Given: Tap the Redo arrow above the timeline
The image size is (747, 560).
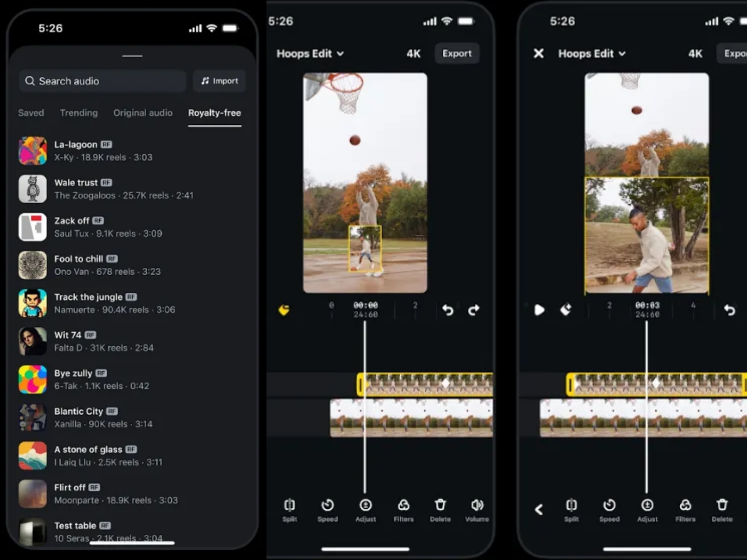Looking at the screenshot, I should (474, 310).
